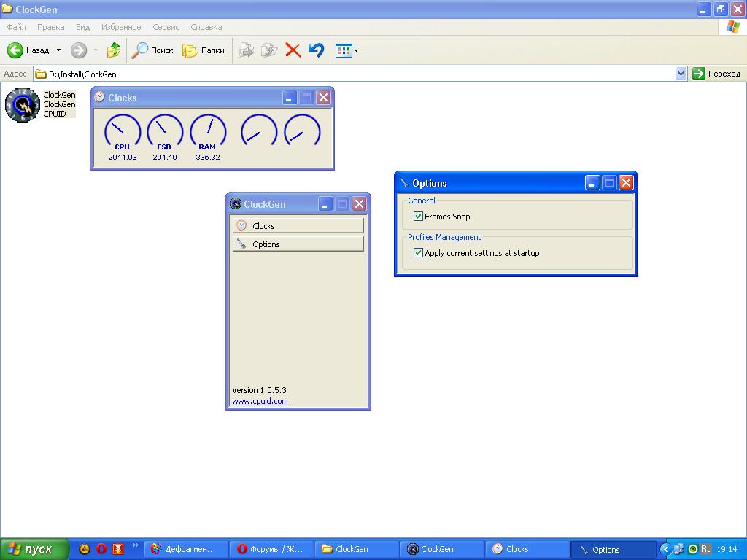Minimize the ClockGen small window

tap(325, 204)
